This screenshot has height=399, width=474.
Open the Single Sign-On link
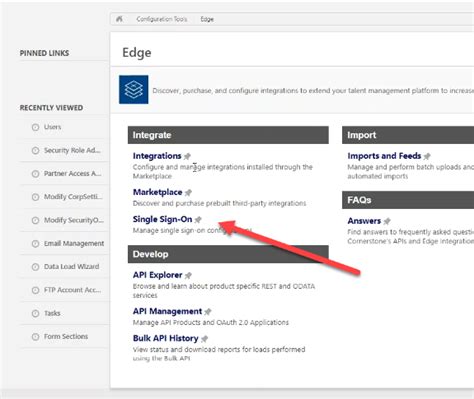162,219
